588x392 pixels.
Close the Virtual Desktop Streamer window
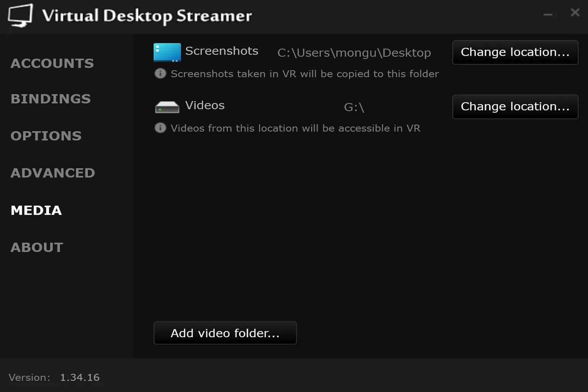point(575,13)
